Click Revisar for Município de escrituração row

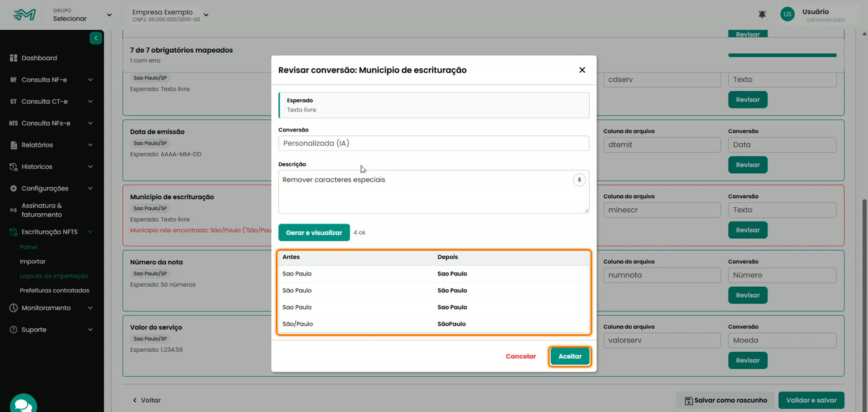[748, 230]
